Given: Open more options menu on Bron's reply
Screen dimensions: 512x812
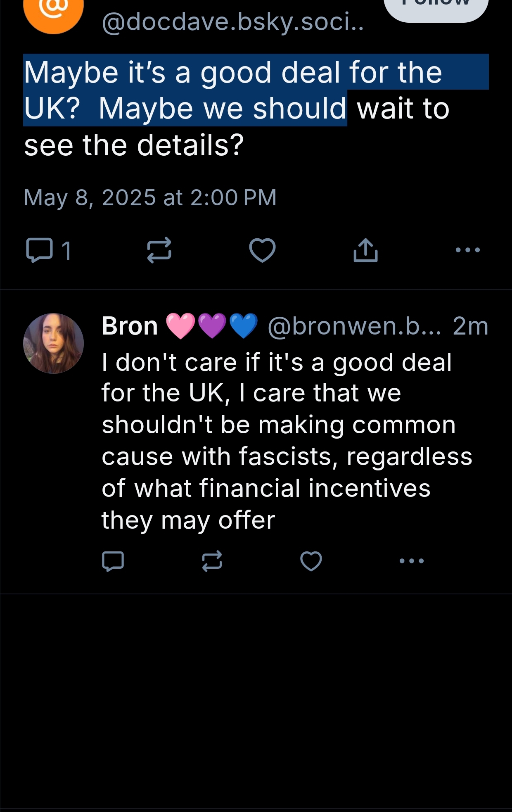Looking at the screenshot, I should click(412, 561).
